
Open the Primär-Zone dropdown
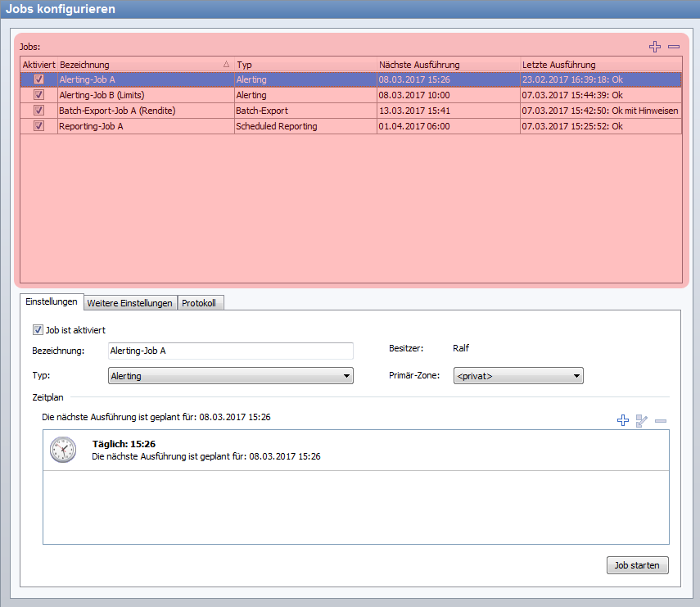coord(517,376)
